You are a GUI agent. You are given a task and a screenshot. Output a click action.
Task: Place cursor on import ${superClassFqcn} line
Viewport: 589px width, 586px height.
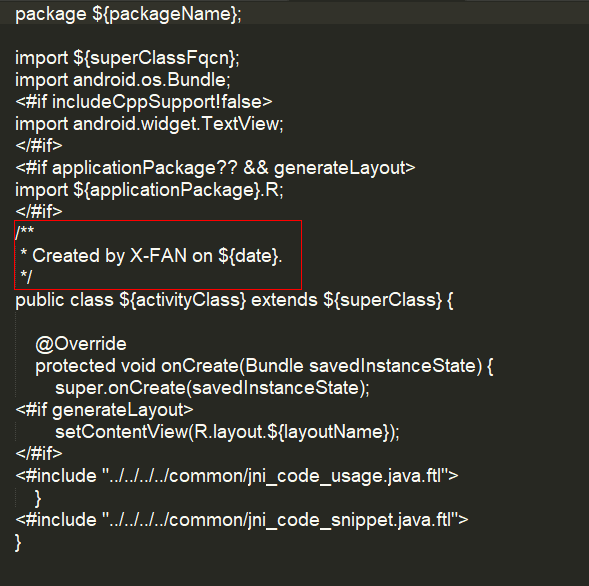127,58
